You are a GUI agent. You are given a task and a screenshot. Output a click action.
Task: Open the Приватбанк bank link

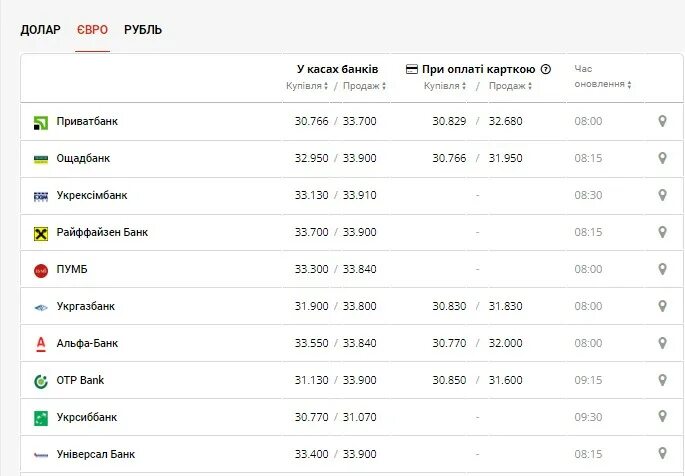(87, 121)
